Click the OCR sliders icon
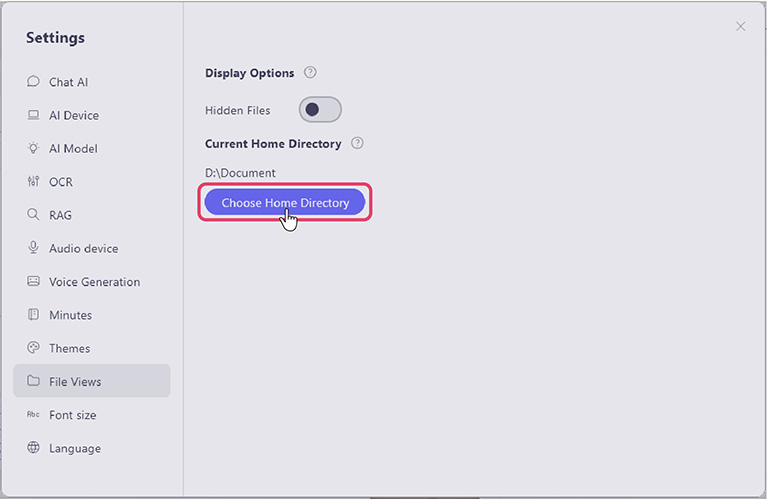The width and height of the screenshot is (767, 499). click(33, 182)
